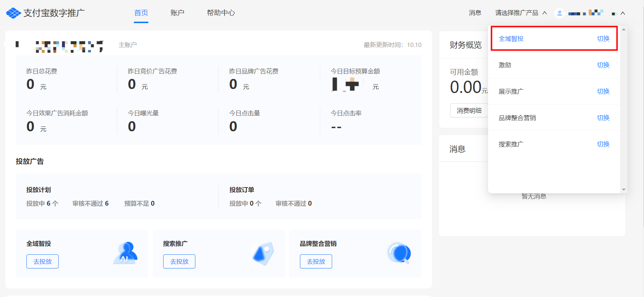The height and width of the screenshot is (297, 644).
Task: Click the 昨日竞价广告花费 metric
Action: [152, 79]
